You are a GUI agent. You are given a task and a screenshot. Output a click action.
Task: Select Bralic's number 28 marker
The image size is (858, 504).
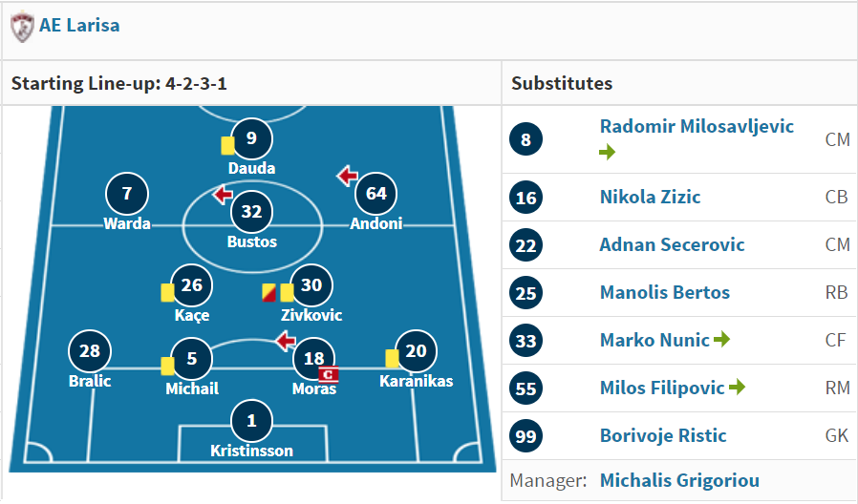(90, 351)
